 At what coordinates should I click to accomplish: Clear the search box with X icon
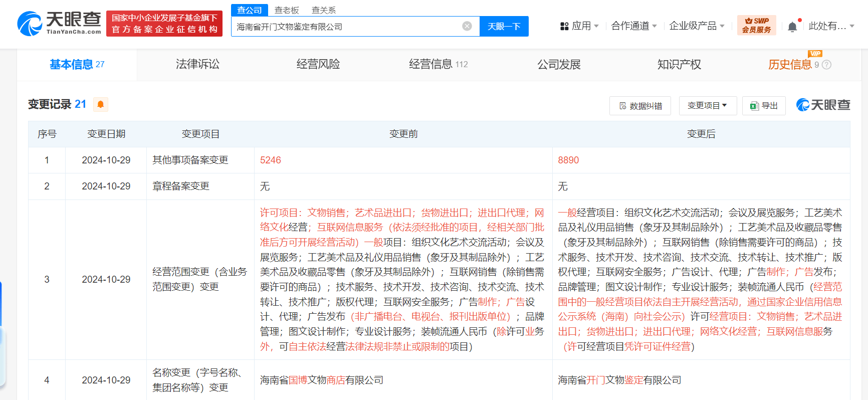click(x=467, y=26)
